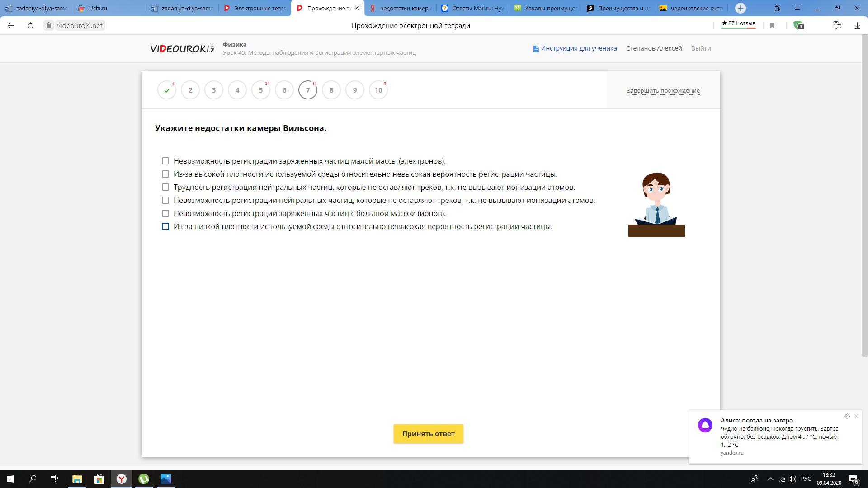Image resolution: width=868 pixels, height=488 pixels.
Task: Go back using the browser arrow
Action: point(11,26)
